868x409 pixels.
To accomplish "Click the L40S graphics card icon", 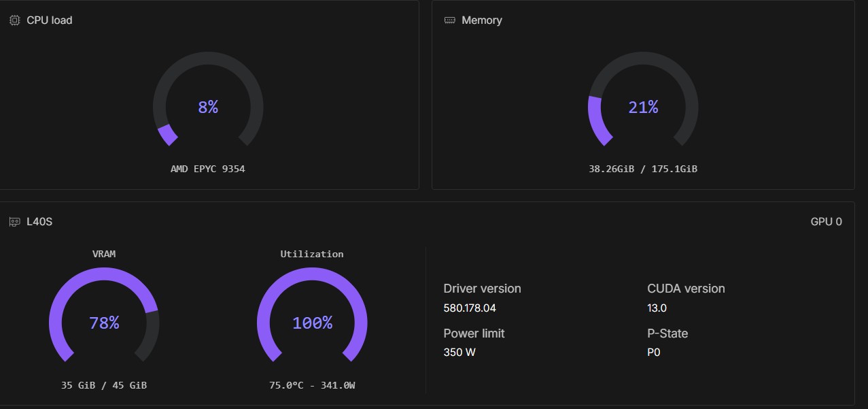I will [x=14, y=222].
